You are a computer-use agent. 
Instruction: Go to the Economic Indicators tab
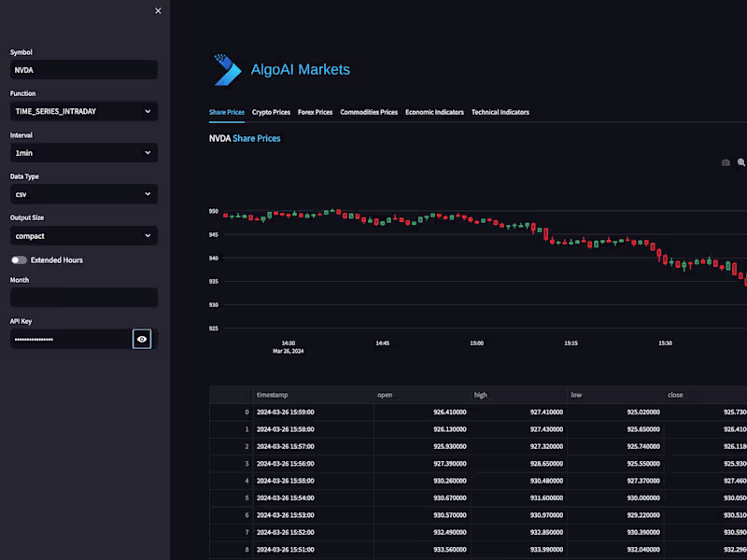(434, 112)
